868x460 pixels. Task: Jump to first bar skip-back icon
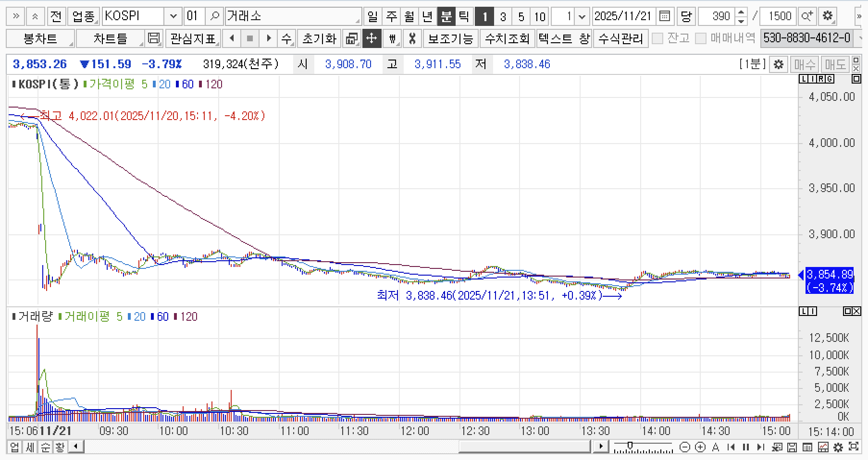(x=731, y=447)
